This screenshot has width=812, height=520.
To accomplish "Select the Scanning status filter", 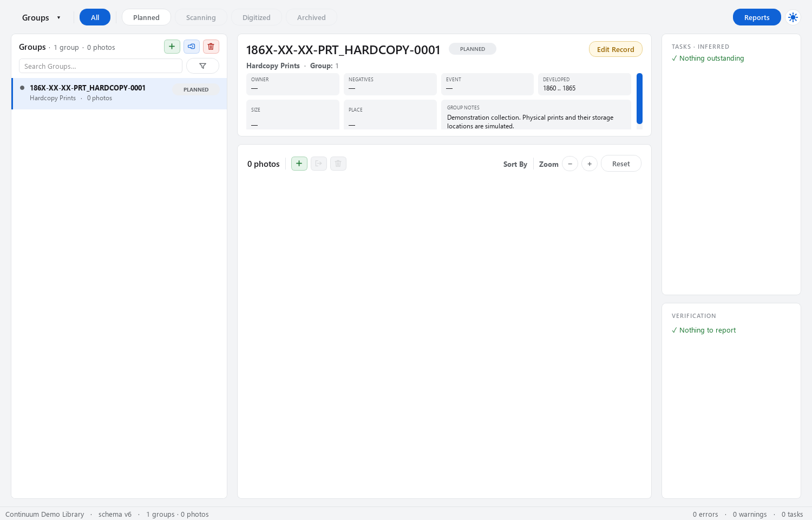I will (x=201, y=17).
